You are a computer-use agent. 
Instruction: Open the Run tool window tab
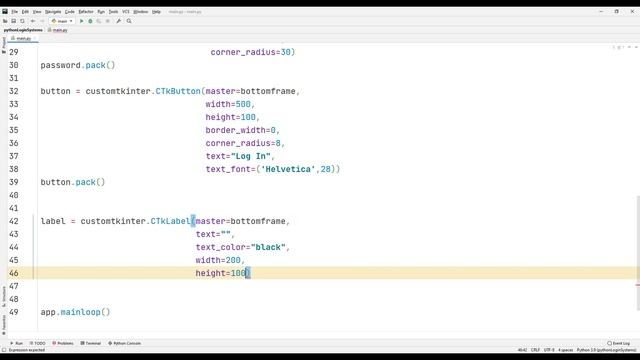pos(16,343)
